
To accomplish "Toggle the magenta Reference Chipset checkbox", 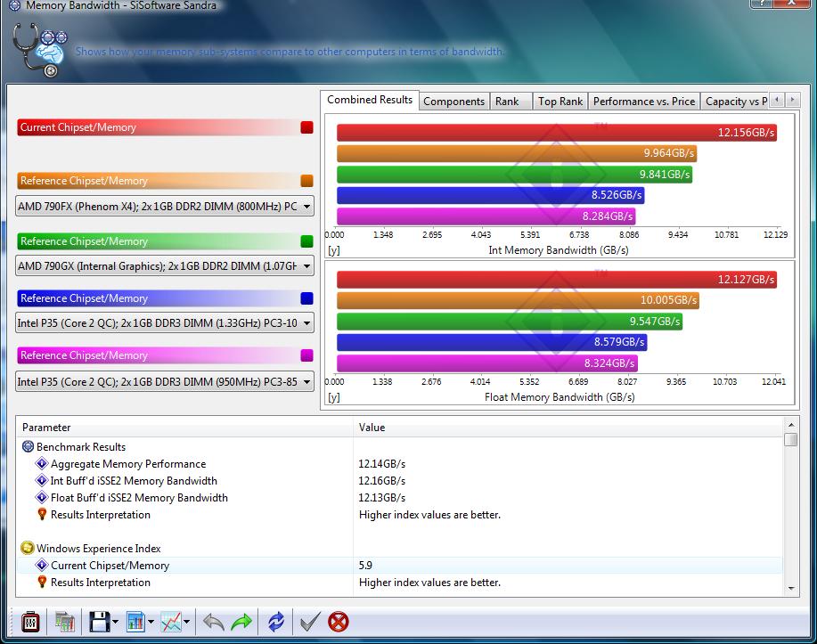I will click(x=306, y=355).
